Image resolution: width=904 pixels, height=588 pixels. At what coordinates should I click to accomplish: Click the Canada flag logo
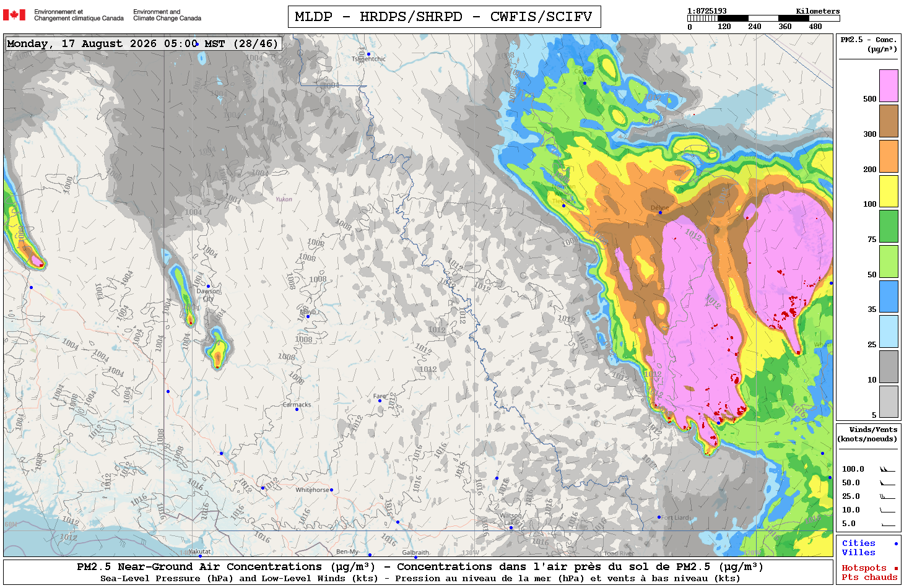14,15
